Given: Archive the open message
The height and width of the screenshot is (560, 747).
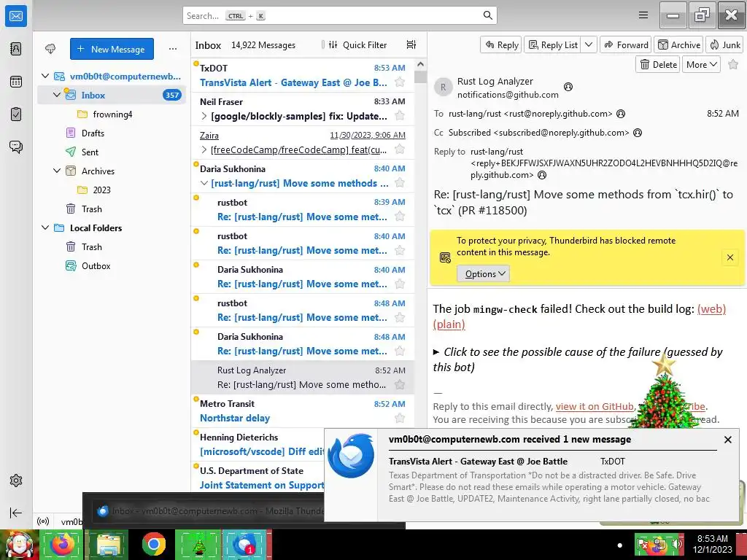Looking at the screenshot, I should click(679, 44).
